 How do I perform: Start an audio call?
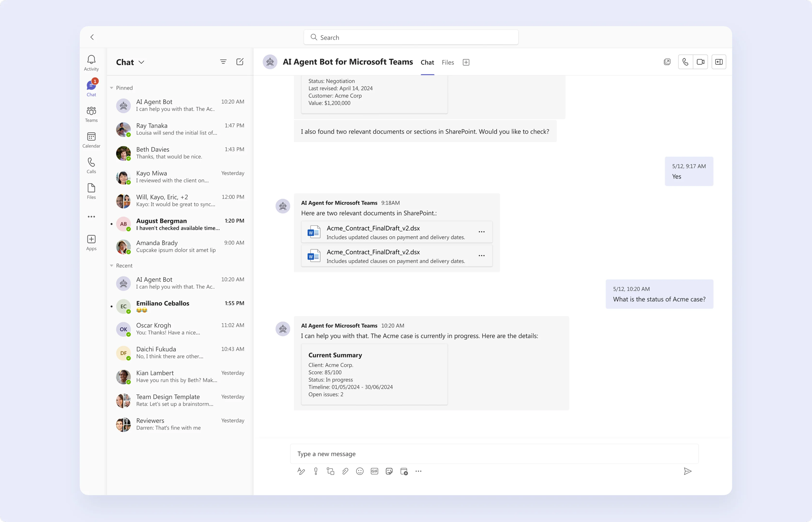pyautogui.click(x=685, y=62)
